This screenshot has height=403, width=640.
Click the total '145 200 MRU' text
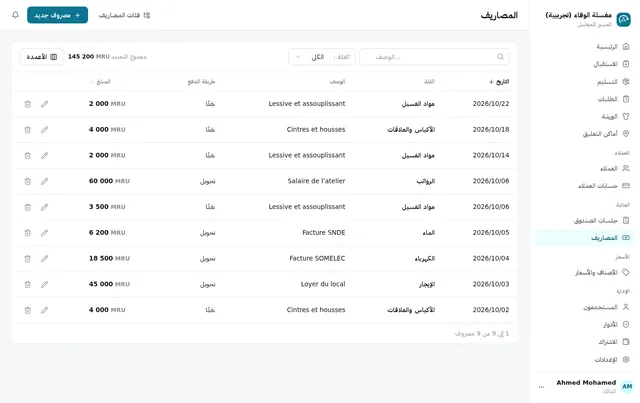[x=89, y=56]
